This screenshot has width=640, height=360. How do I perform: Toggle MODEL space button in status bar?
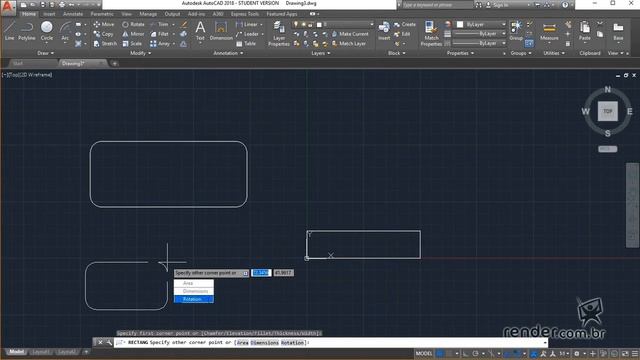[x=424, y=353]
